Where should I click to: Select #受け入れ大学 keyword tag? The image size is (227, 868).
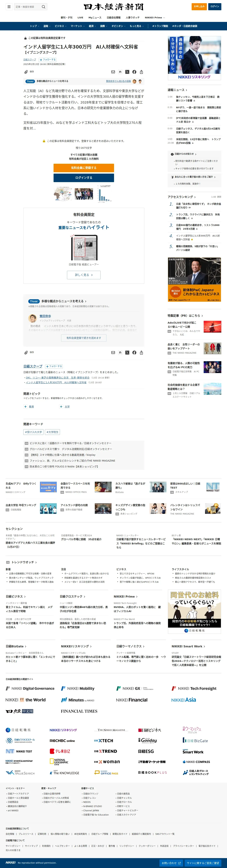pos(33,432)
